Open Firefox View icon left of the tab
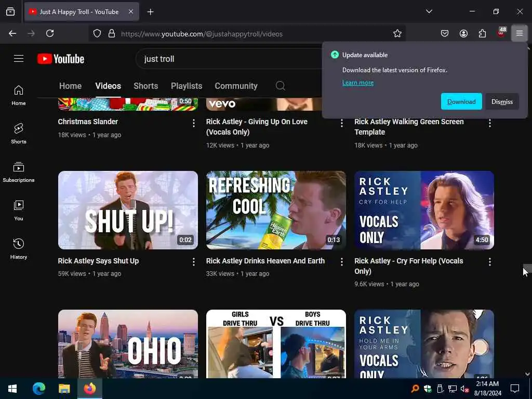Viewport: 532px width, 399px height. (x=10, y=12)
